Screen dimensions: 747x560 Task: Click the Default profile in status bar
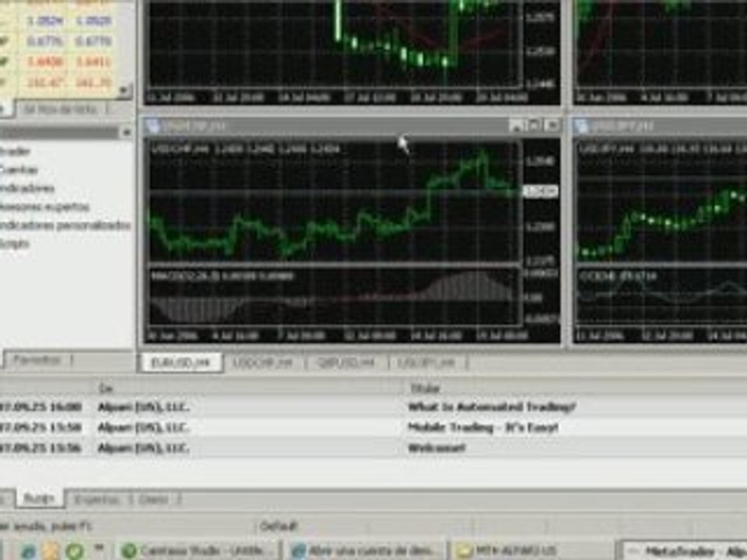coord(279,527)
